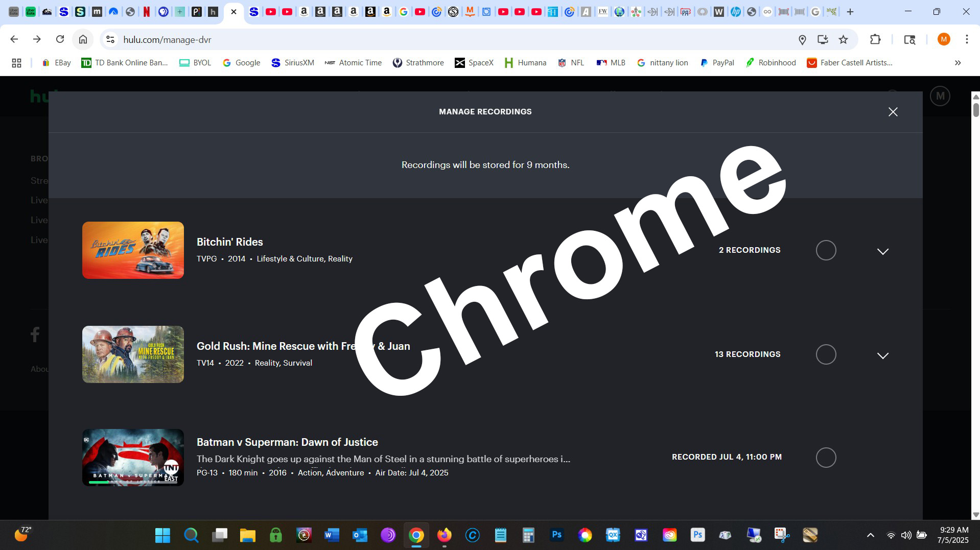Click the page vertical scrollbar thumb
This screenshot has height=550, width=980.
[975, 110]
